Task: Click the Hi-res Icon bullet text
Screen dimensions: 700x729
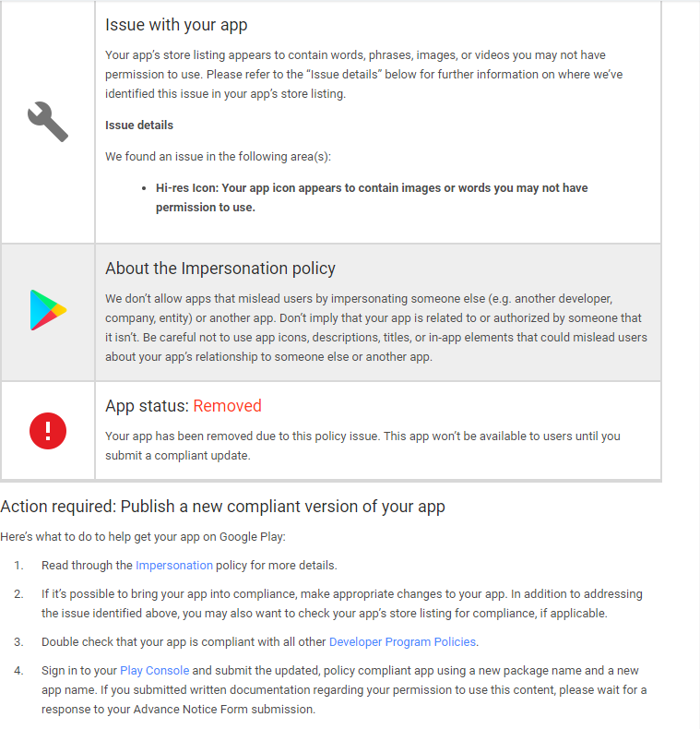Action: [372, 197]
